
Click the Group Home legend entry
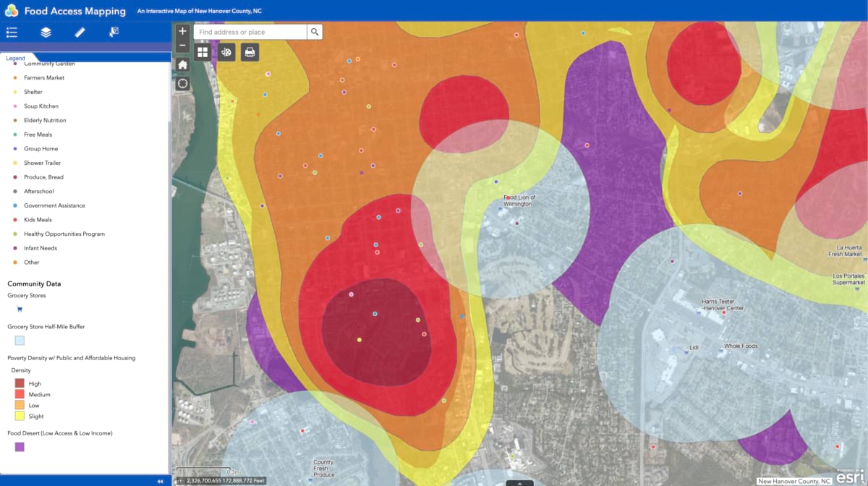point(41,149)
